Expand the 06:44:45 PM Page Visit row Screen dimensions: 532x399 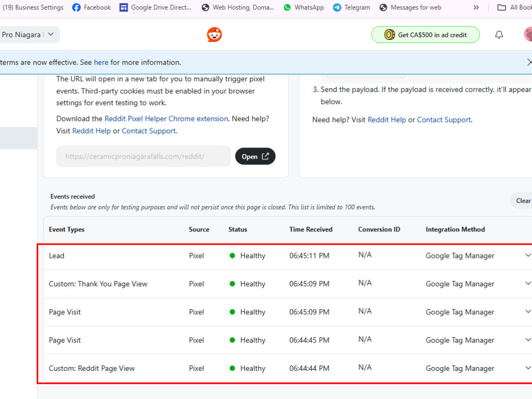[528, 339]
